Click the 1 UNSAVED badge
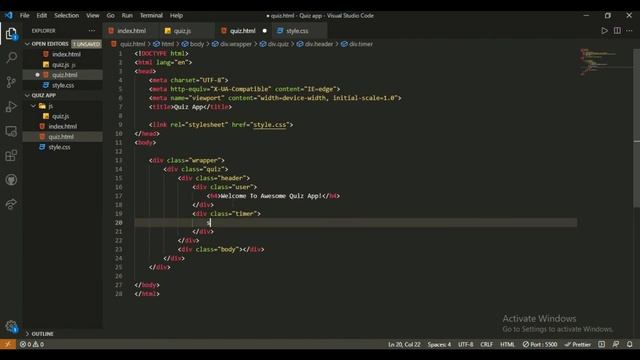Image resolution: width=640 pixels, height=360 pixels. tap(87, 44)
